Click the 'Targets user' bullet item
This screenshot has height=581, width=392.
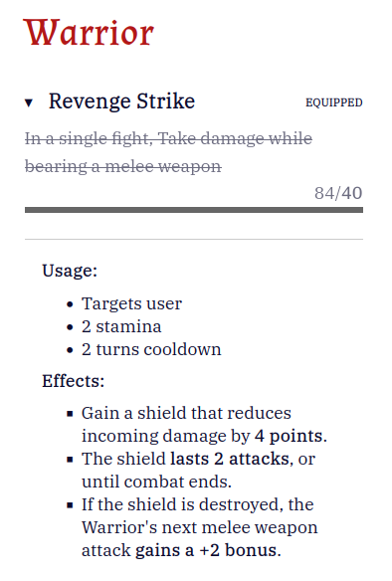[131, 303]
